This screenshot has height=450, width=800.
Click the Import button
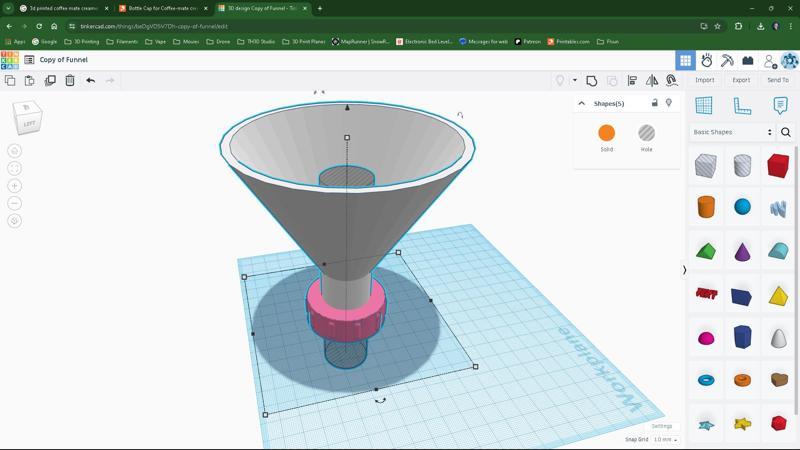[x=705, y=80]
